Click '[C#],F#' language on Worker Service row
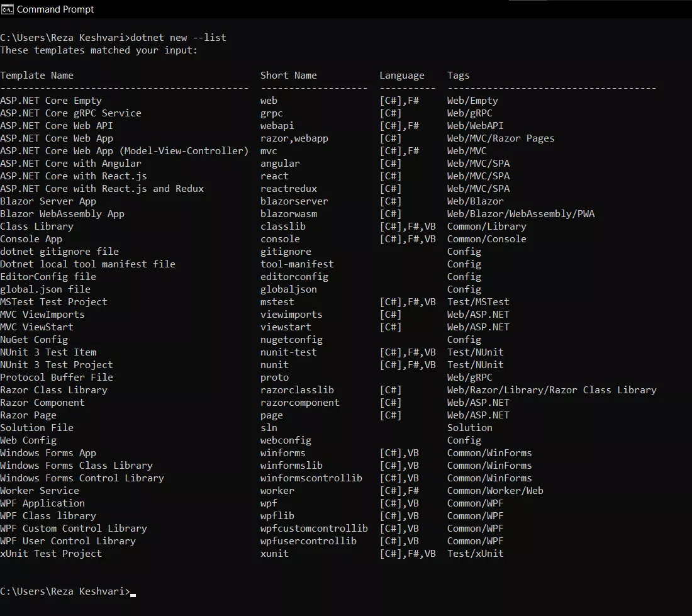The height and width of the screenshot is (616, 692). point(399,491)
